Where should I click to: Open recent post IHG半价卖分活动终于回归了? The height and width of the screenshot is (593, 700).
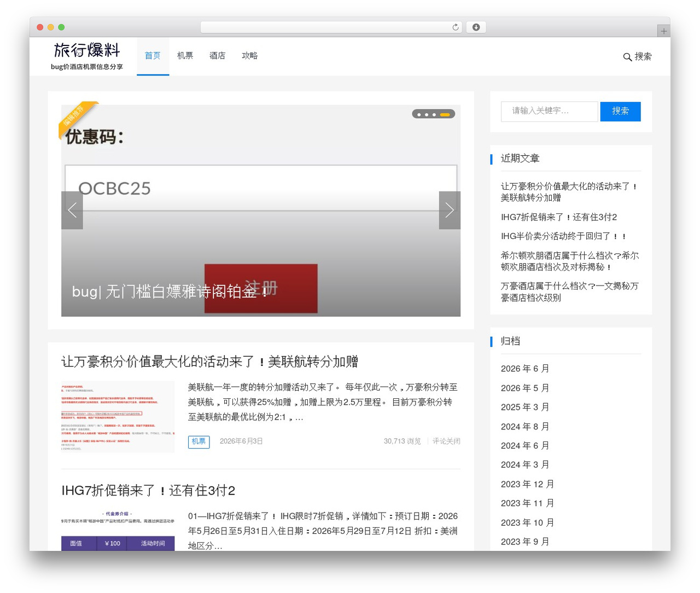(x=563, y=236)
